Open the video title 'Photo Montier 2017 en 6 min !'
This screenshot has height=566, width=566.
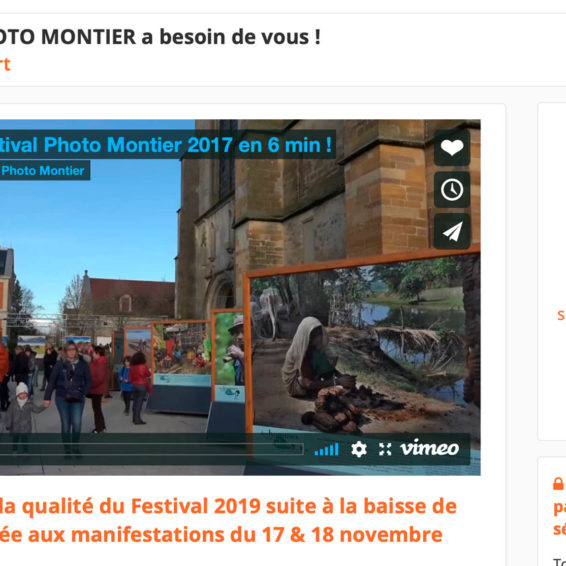coord(165,145)
